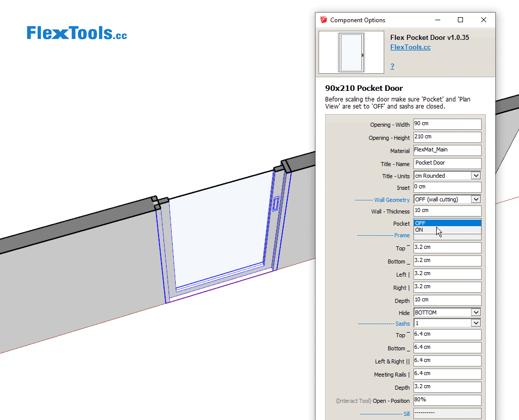Open the Sashs count dropdown

[x=447, y=323]
